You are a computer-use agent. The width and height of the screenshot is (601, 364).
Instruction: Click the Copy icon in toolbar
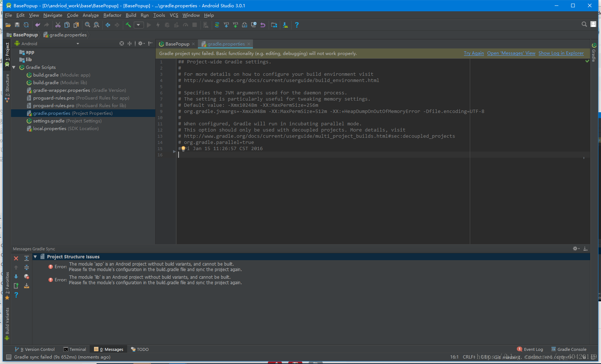pyautogui.click(x=67, y=25)
